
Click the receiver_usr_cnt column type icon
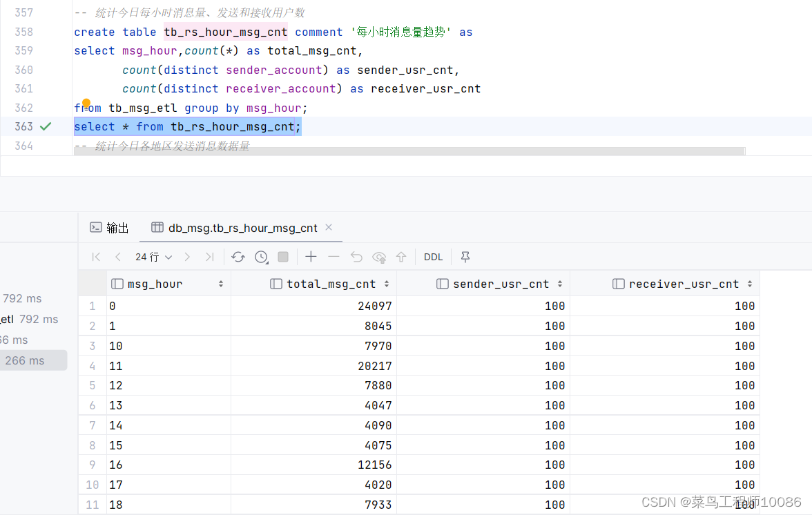(619, 284)
